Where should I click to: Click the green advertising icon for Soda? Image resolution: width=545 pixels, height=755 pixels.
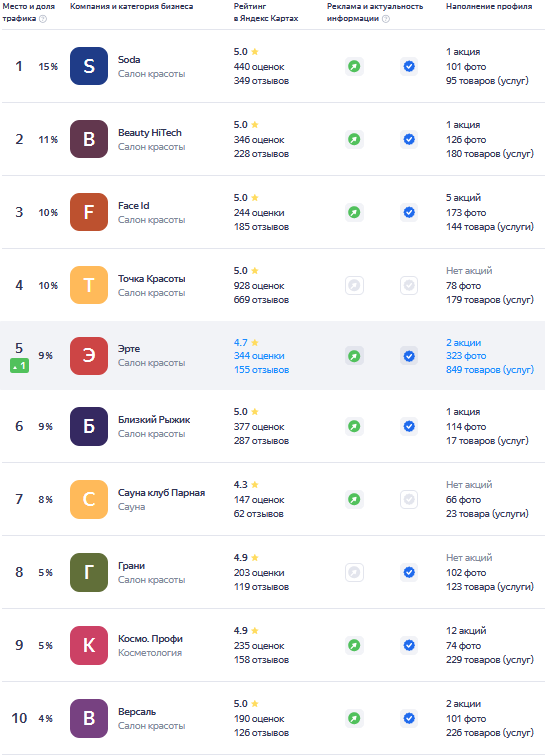[x=354, y=66]
